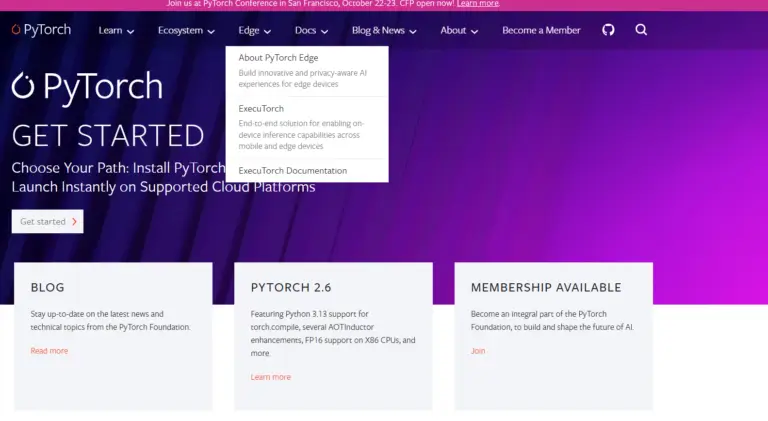This screenshot has width=768, height=421.
Task: Click 'End-to-end solution for enabling' description
Action: click(301, 135)
